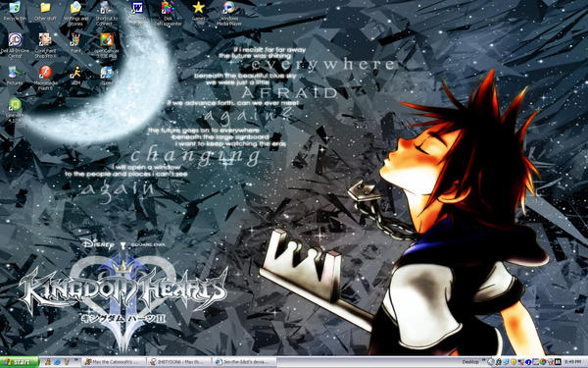
Task: Open the Games star icon
Action: 198,11
